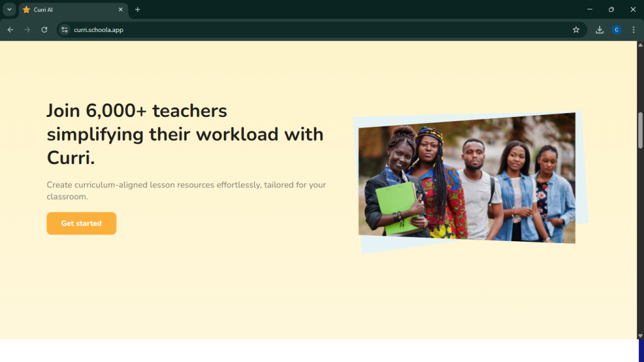Screen dimensions: 644x362
Task: Go back to the previous page
Action: click(x=10, y=30)
